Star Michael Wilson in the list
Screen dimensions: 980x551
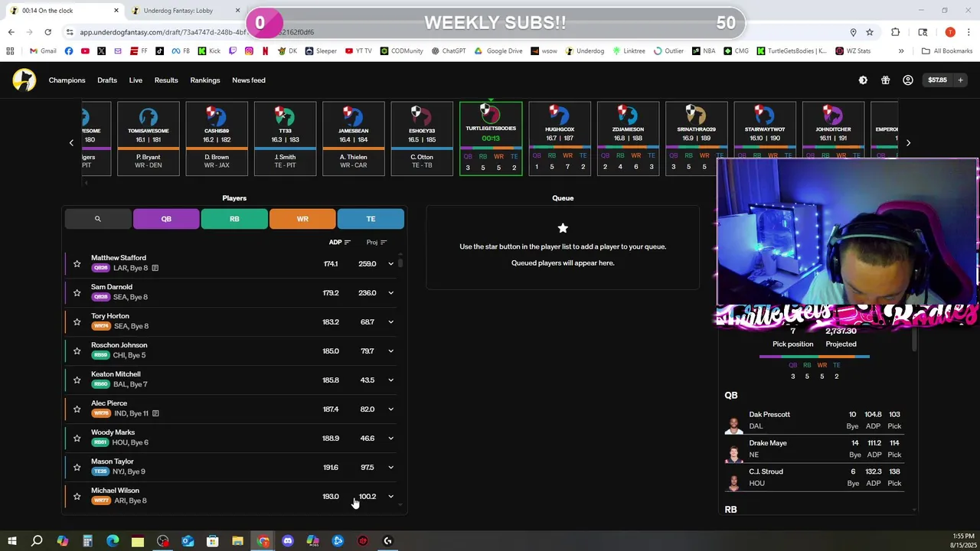pyautogui.click(x=77, y=497)
